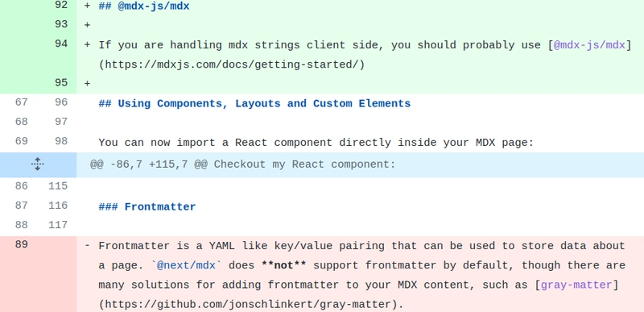Image resolution: width=644 pixels, height=312 pixels.
Task: Click old line number 86
Action: click(x=22, y=185)
